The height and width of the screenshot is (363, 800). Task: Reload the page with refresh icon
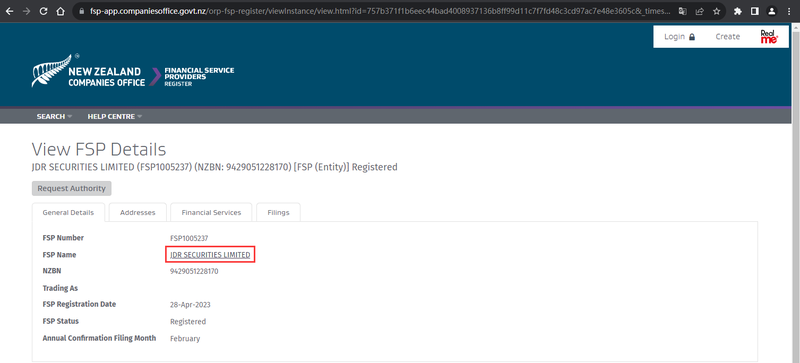pos(43,11)
